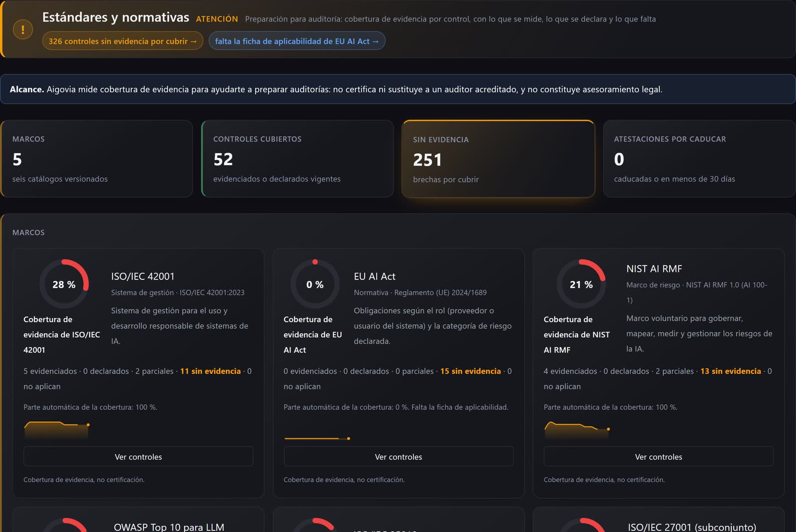Click the 13 sin evidencia count

(731, 371)
